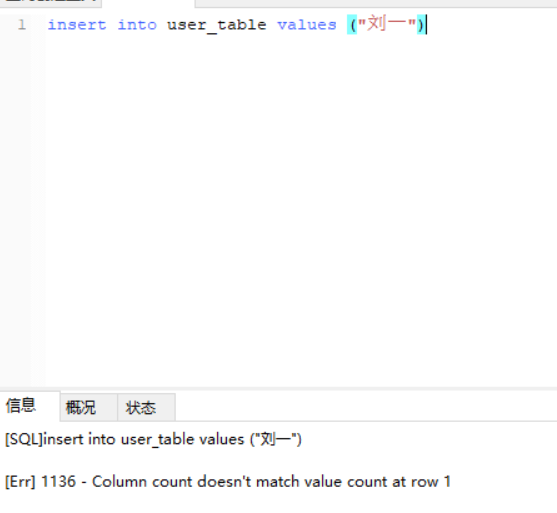Image resolution: width=557 pixels, height=513 pixels.
Task: Click line number 1 in the gutter
Action: 22,25
